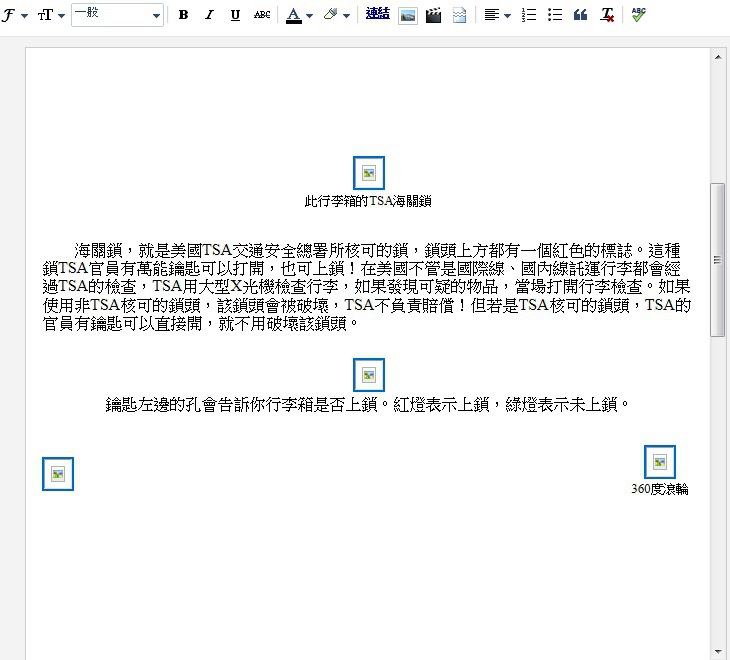The image size is (730, 660).
Task: Select the image placeholder above 360度滾輪
Action: click(660, 462)
